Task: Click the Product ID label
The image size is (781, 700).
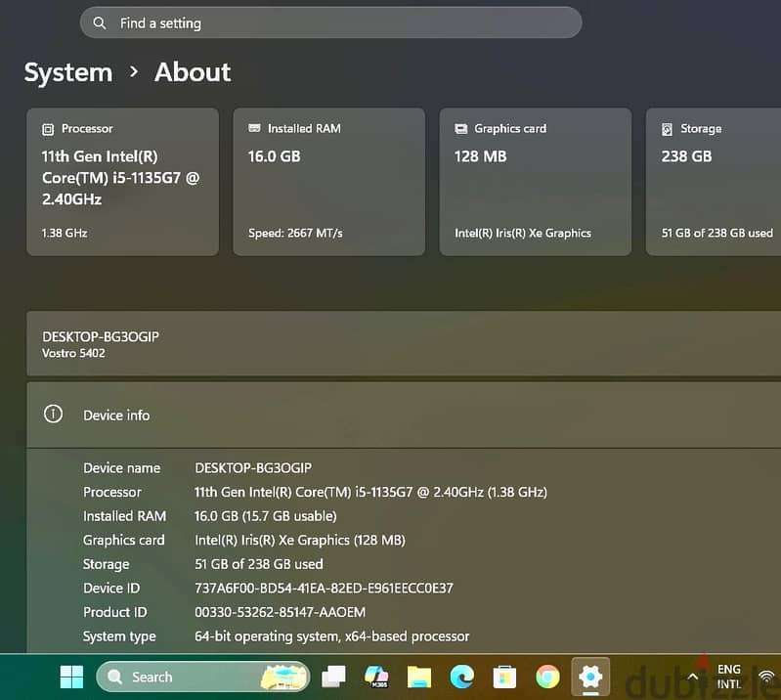Action: (x=115, y=612)
